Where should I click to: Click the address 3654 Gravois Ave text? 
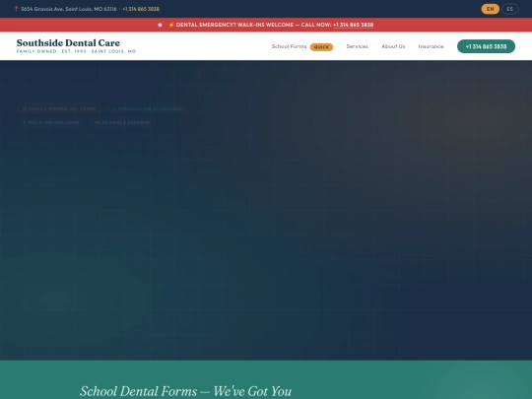pyautogui.click(x=69, y=9)
